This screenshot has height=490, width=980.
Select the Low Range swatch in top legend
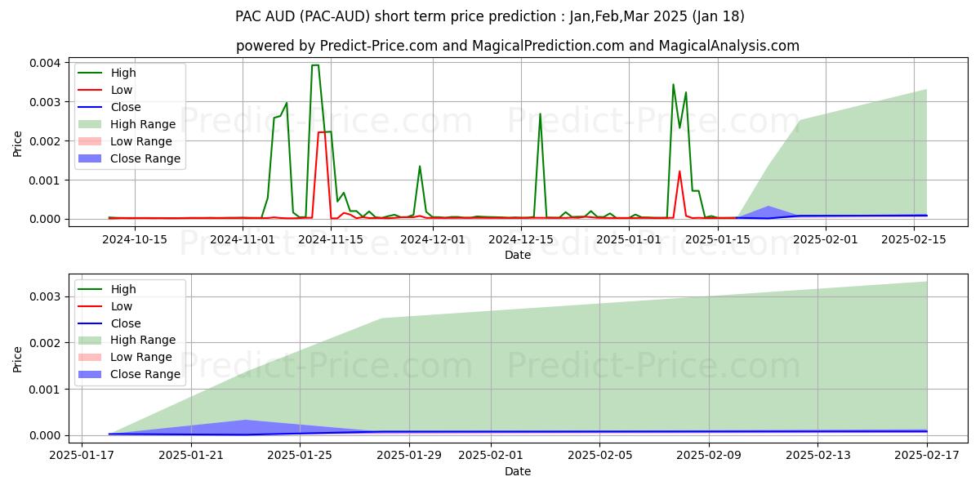point(91,142)
